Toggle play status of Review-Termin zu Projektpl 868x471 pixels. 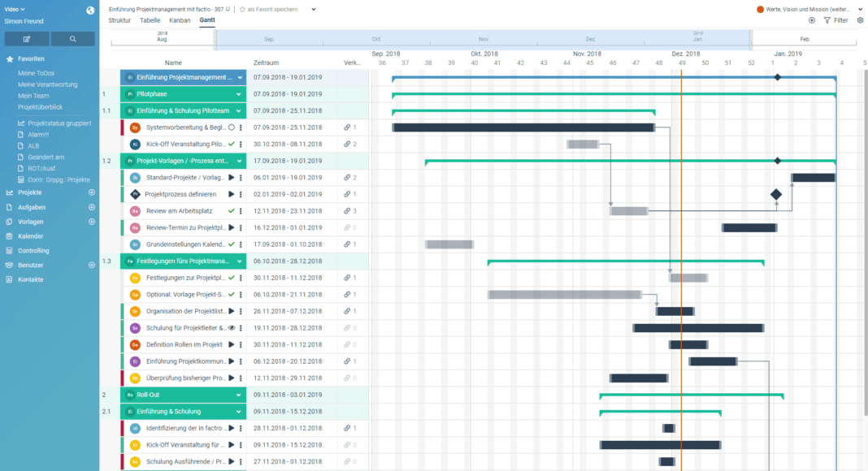click(x=232, y=227)
